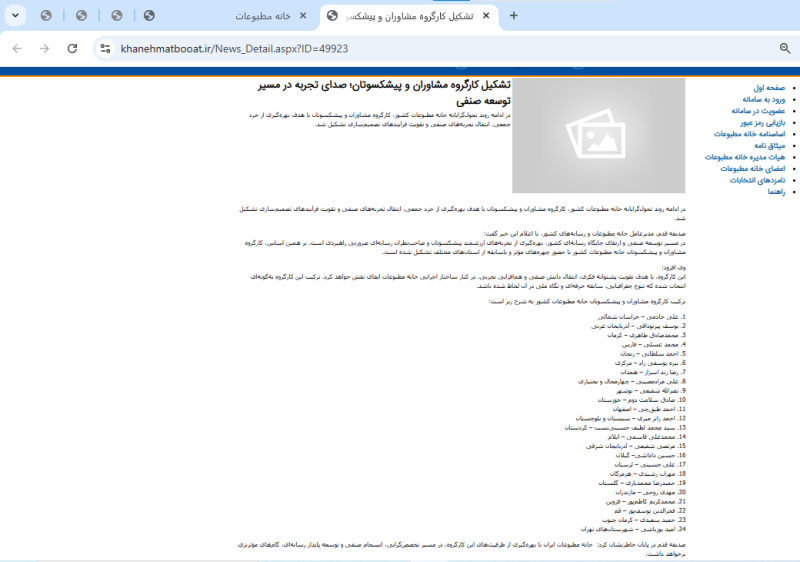Click list row 24 شهرستان‌های تهران

(x=633, y=529)
